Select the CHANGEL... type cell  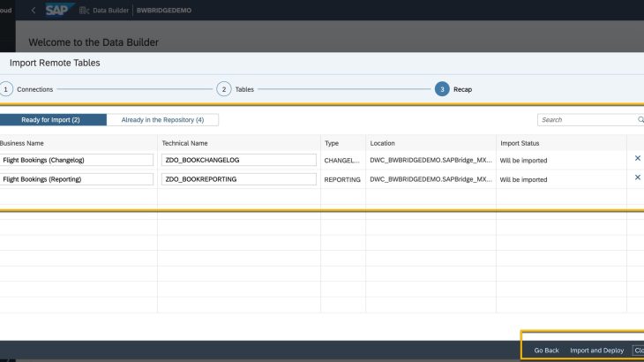click(x=341, y=160)
